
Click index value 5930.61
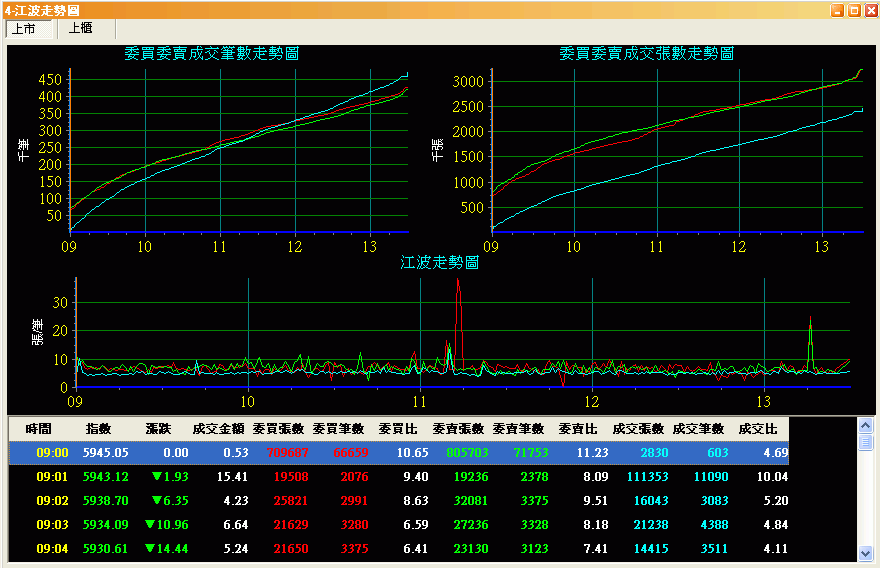click(106, 549)
